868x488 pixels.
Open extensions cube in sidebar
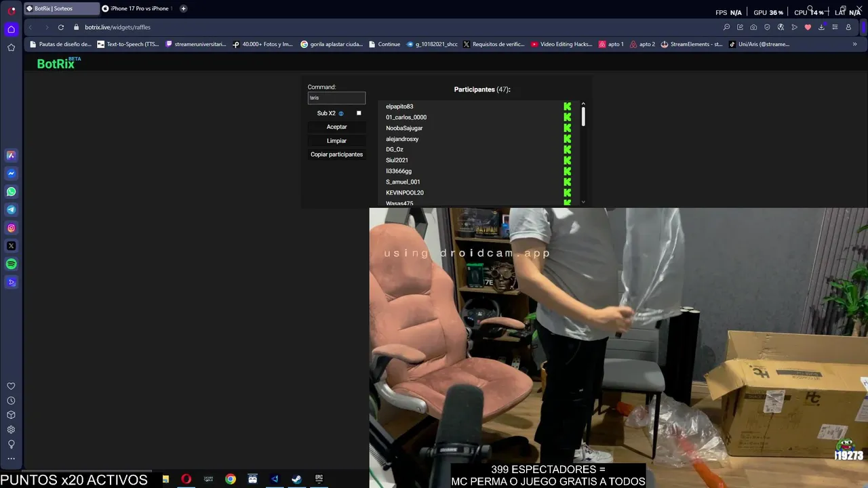coord(11,415)
